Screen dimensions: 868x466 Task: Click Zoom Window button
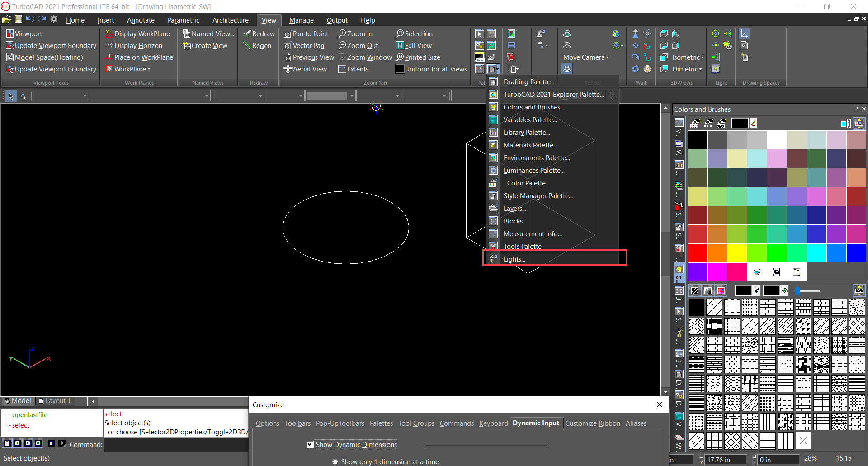click(x=365, y=57)
